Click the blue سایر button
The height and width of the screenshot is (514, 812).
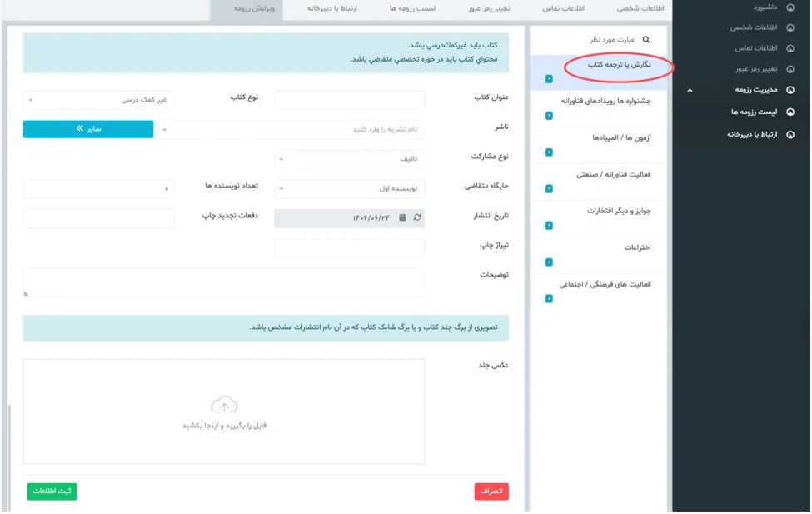(88, 129)
